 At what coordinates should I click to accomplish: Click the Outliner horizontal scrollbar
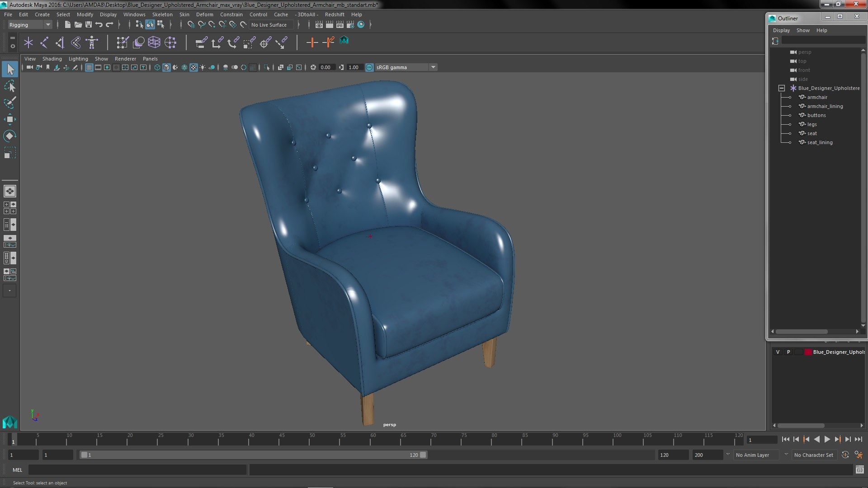pyautogui.click(x=801, y=332)
